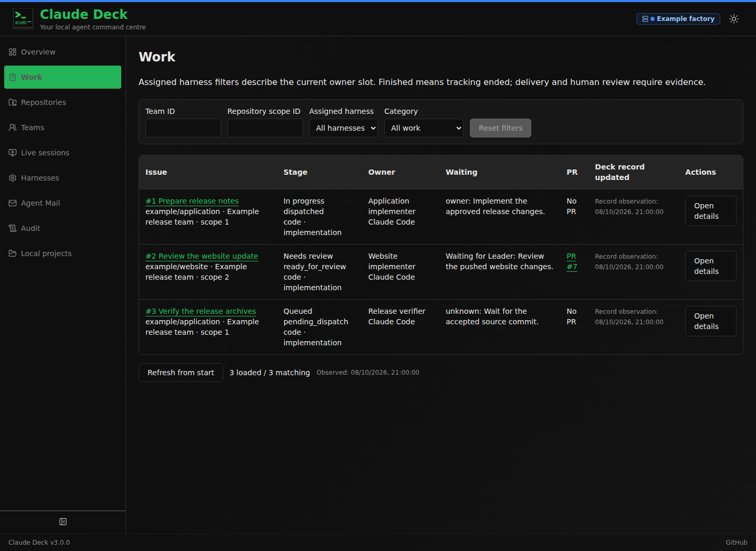Click the Repositories icon in sidebar

13,102
